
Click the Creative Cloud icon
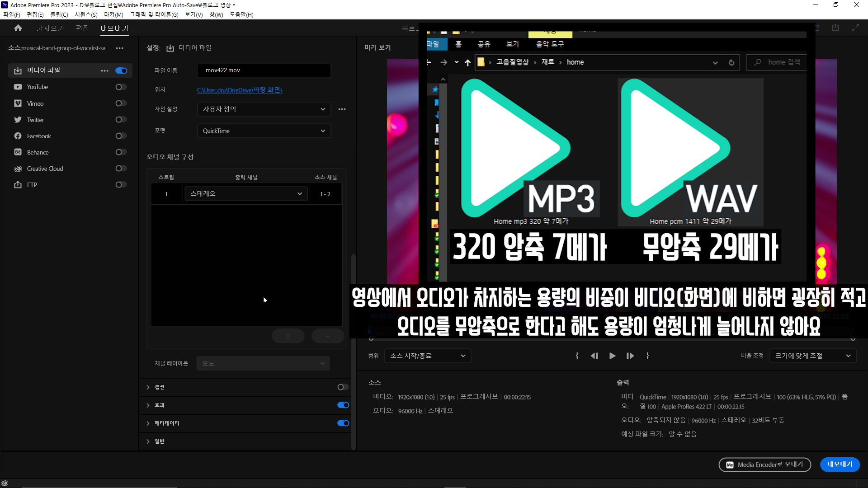18,169
